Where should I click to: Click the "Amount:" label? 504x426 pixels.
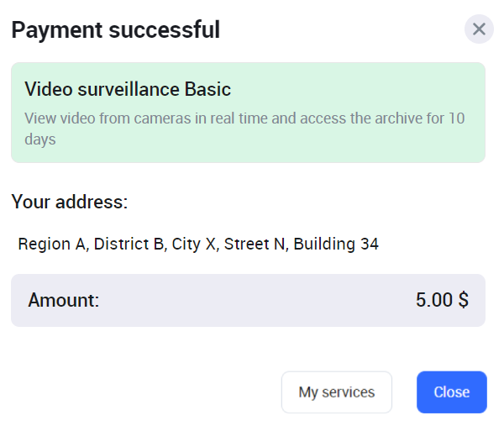coord(63,300)
